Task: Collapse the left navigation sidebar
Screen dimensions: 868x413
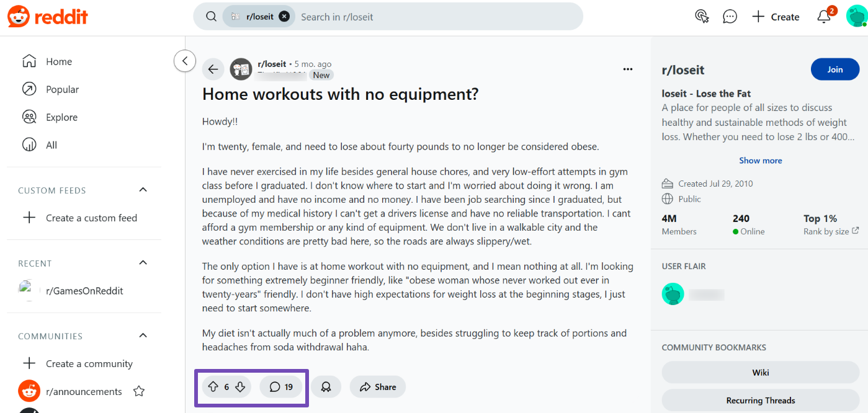Action: coord(185,61)
